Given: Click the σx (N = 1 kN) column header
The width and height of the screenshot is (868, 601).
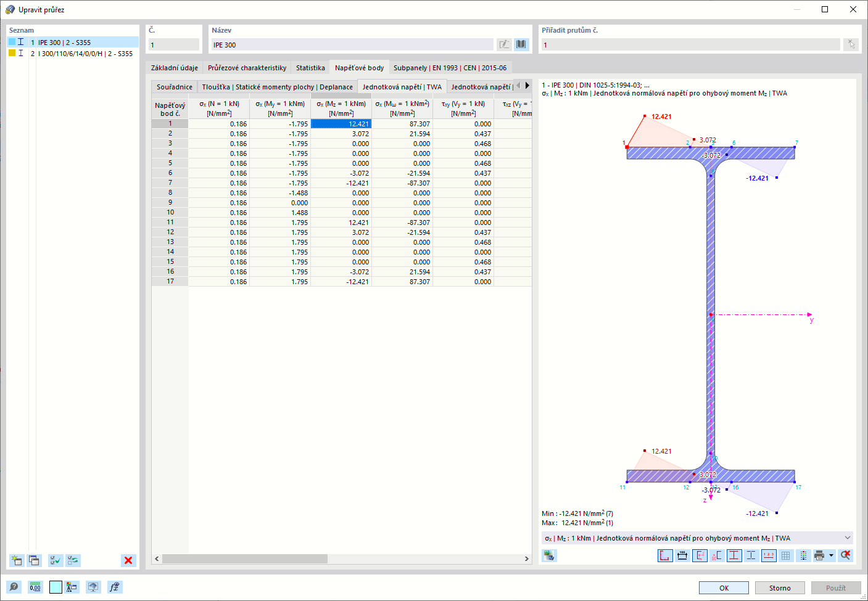Looking at the screenshot, I should (x=219, y=108).
